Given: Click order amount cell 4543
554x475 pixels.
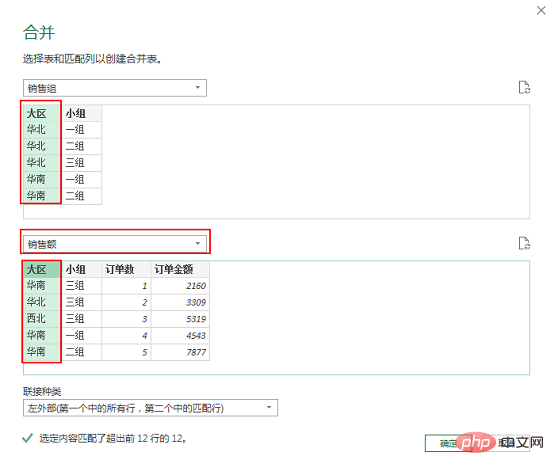Looking at the screenshot, I should (x=180, y=335).
